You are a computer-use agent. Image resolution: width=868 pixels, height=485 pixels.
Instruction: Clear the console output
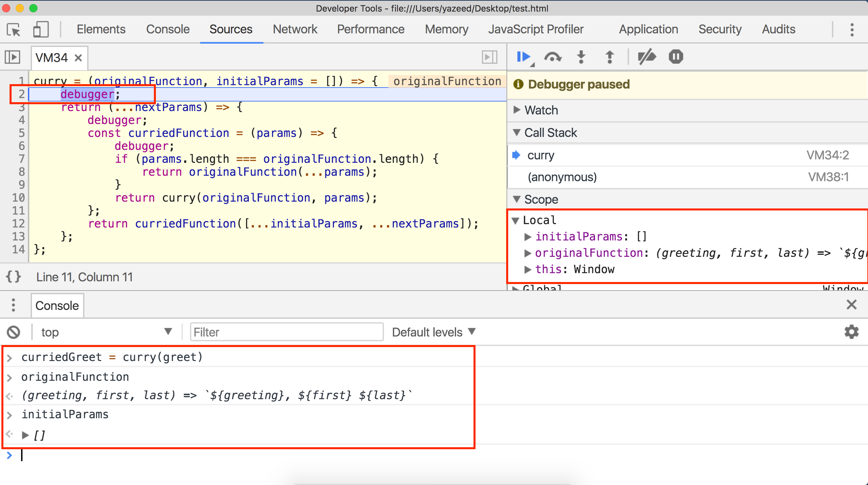(x=14, y=332)
